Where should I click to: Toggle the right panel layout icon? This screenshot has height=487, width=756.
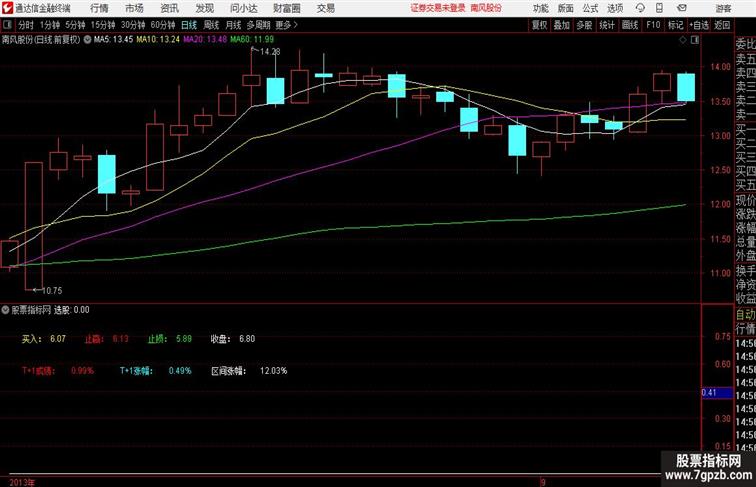coord(695,40)
